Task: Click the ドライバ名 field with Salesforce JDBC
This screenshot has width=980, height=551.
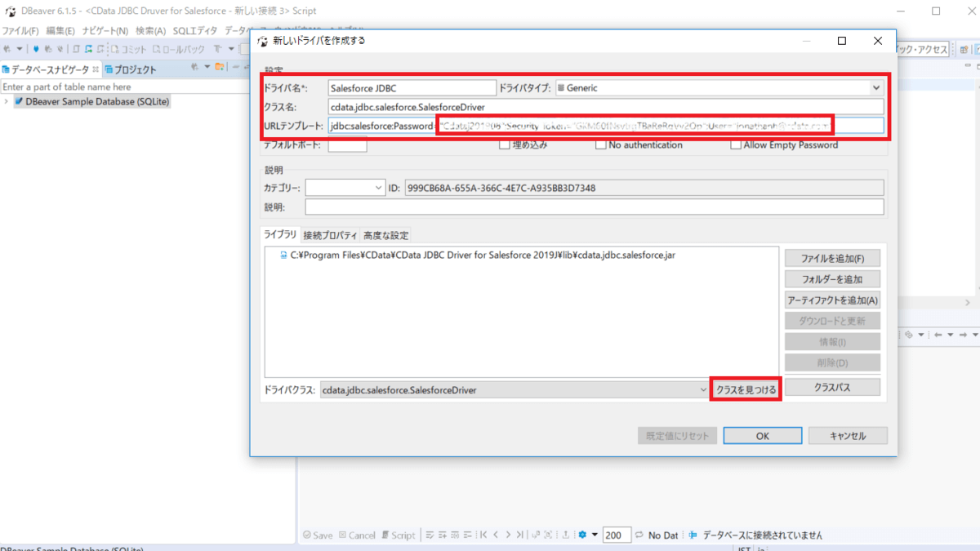Action: [412, 87]
